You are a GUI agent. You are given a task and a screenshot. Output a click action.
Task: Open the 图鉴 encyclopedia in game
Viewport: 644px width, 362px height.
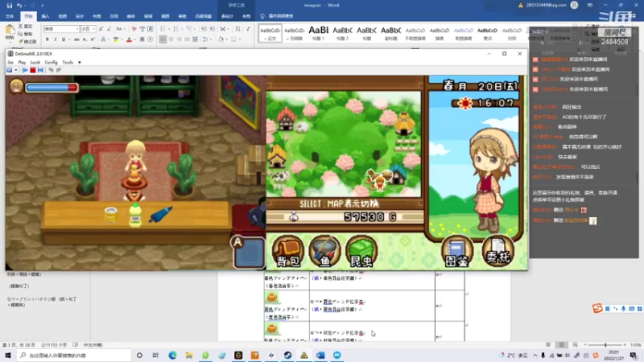pos(456,251)
